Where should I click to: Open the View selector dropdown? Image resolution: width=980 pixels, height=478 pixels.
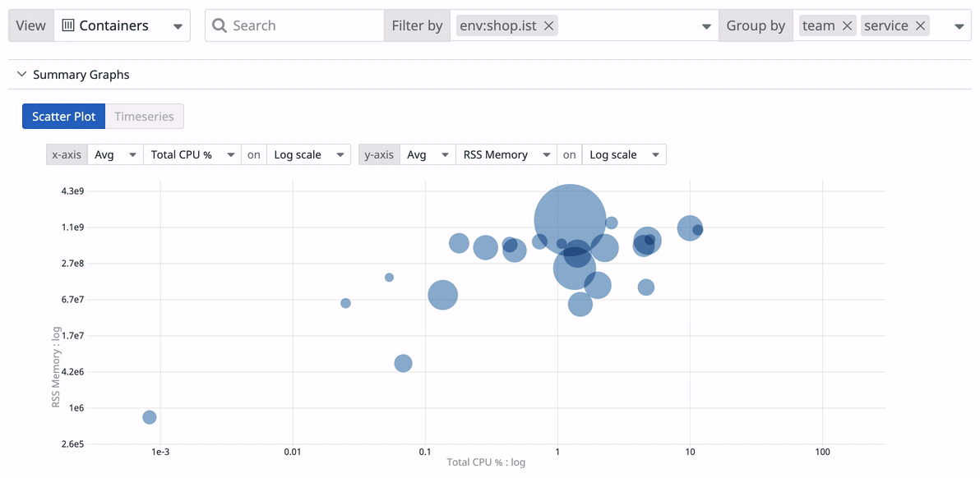(177, 25)
